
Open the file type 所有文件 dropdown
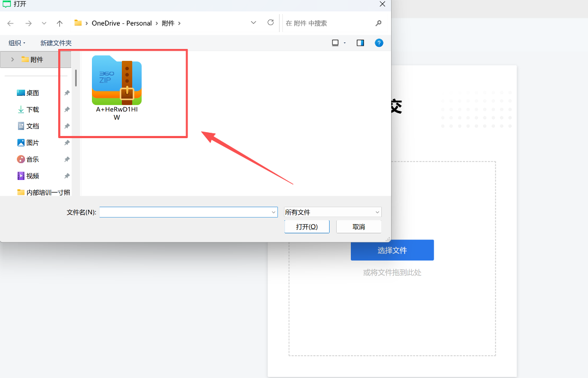point(332,212)
